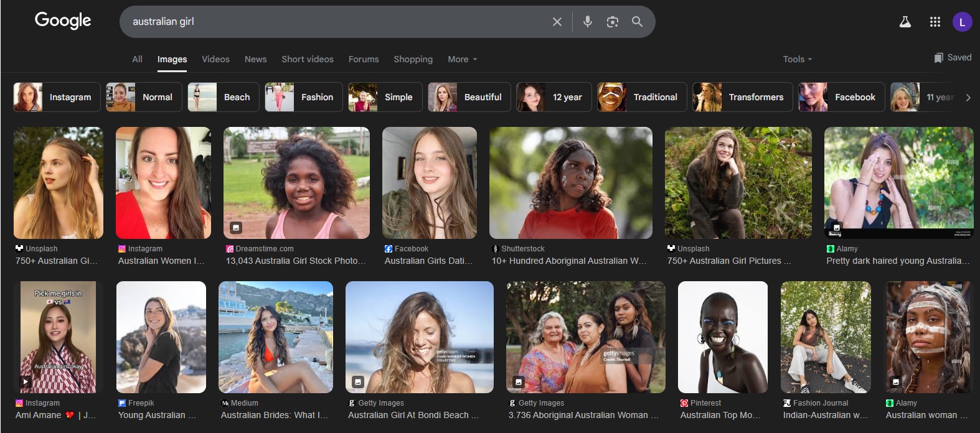Expand the More dropdown
The height and width of the screenshot is (433, 980).
pyautogui.click(x=463, y=59)
